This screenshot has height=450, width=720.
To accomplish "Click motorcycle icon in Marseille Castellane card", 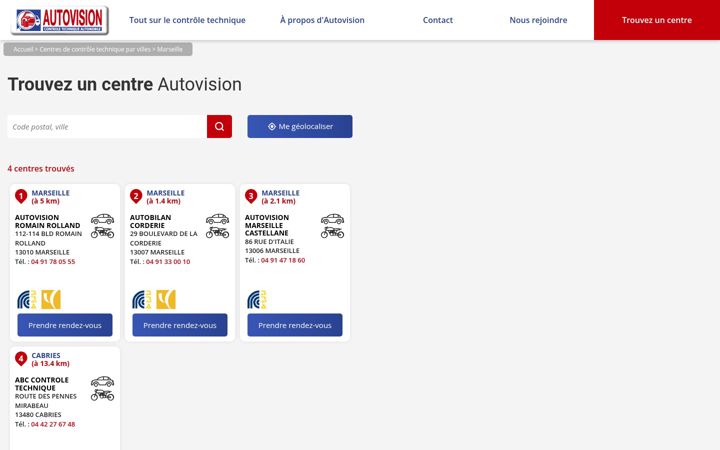I will 332,232.
